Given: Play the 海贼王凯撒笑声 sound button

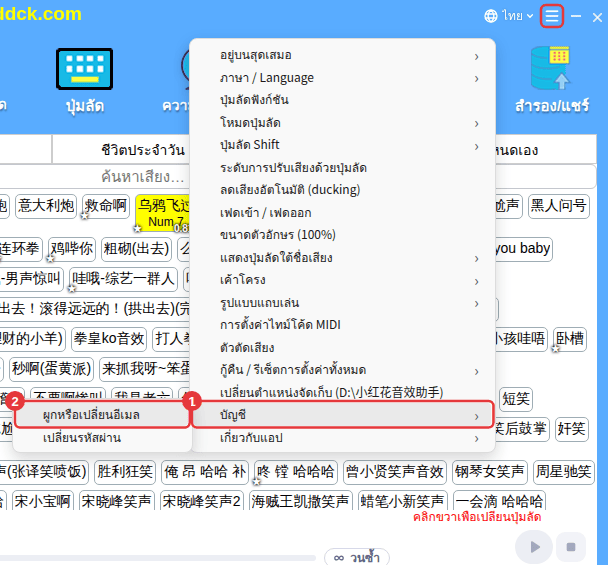Looking at the screenshot, I should [x=301, y=501].
